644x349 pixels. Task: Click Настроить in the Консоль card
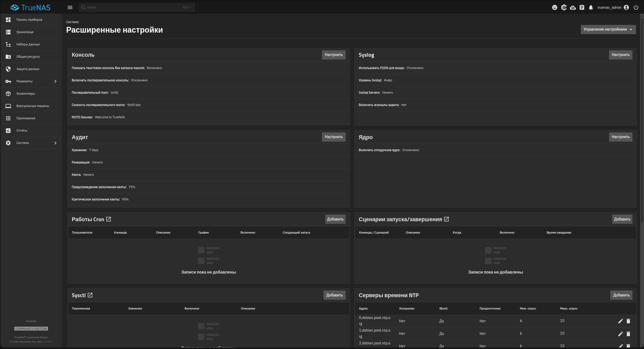[334, 55]
